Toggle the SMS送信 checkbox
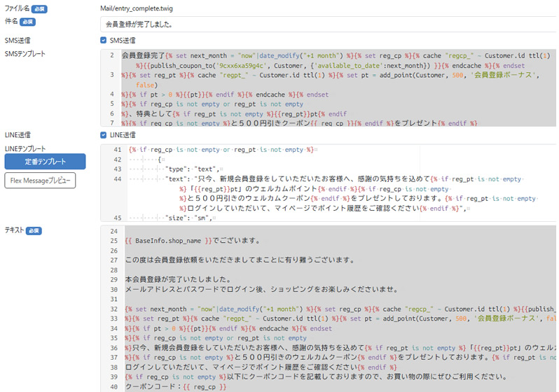The height and width of the screenshot is (392, 559). [x=104, y=41]
